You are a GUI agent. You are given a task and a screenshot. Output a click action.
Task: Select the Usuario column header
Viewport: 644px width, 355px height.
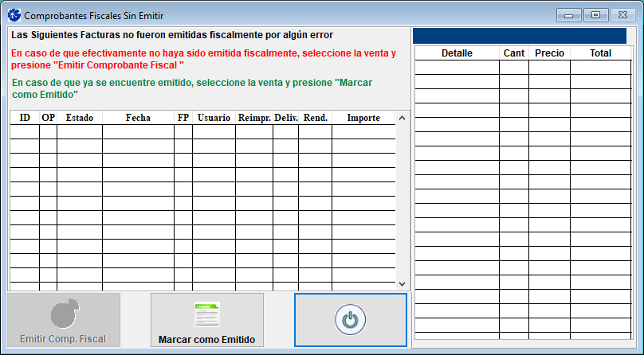[x=214, y=118]
